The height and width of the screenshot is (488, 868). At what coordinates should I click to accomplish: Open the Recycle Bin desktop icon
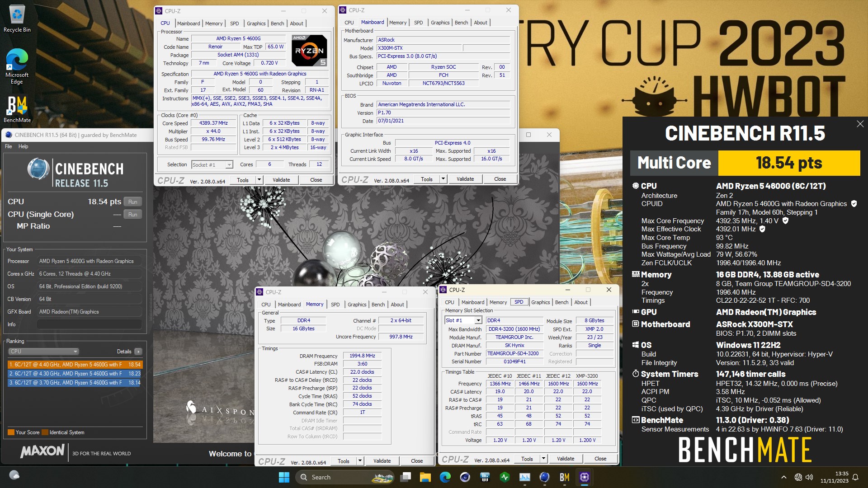click(x=17, y=19)
